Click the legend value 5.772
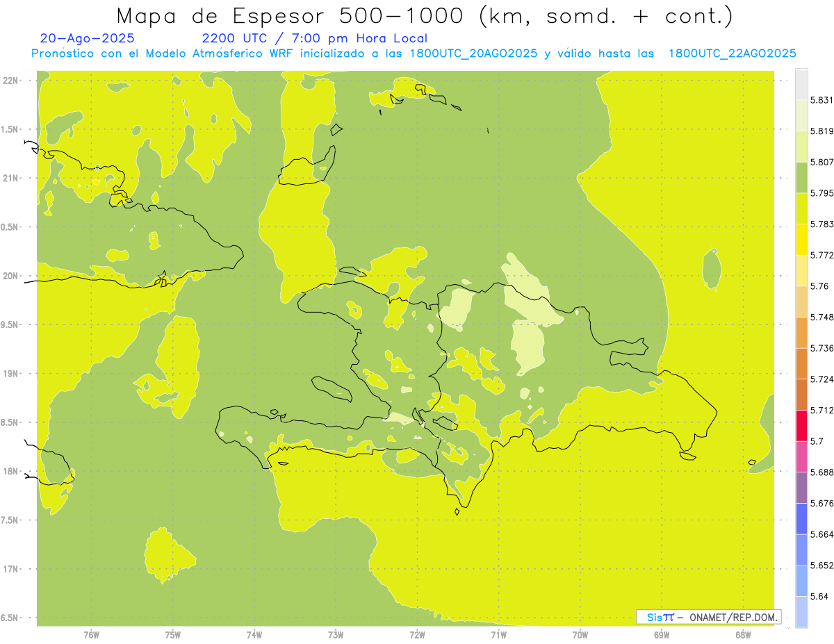Screen dimensions: 834x644 click(821, 255)
